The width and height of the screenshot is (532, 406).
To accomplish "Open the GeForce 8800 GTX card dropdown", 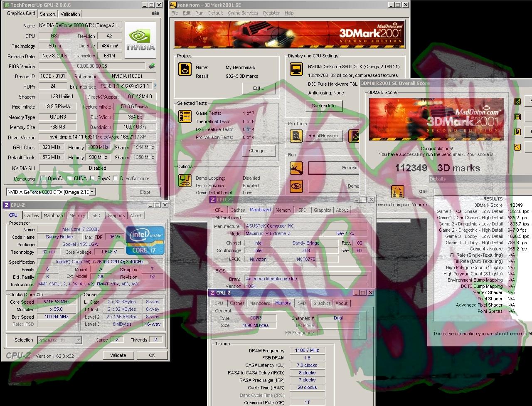I will [x=92, y=192].
